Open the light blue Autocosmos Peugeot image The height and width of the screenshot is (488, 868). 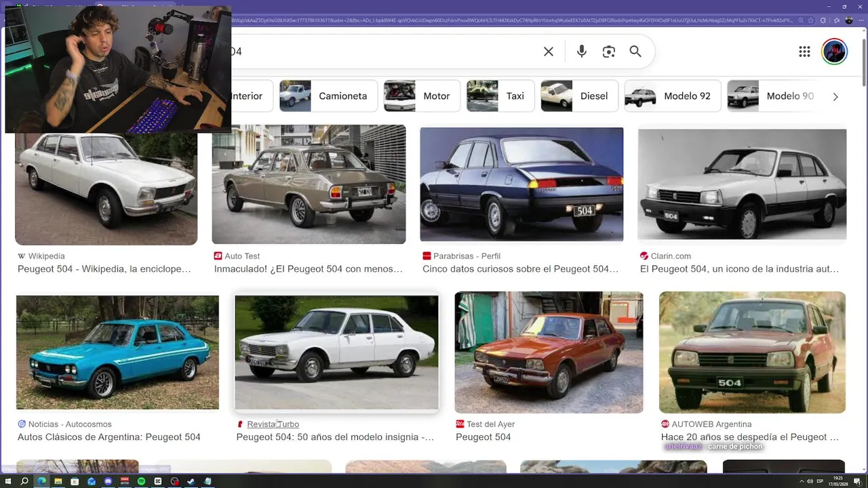117,352
